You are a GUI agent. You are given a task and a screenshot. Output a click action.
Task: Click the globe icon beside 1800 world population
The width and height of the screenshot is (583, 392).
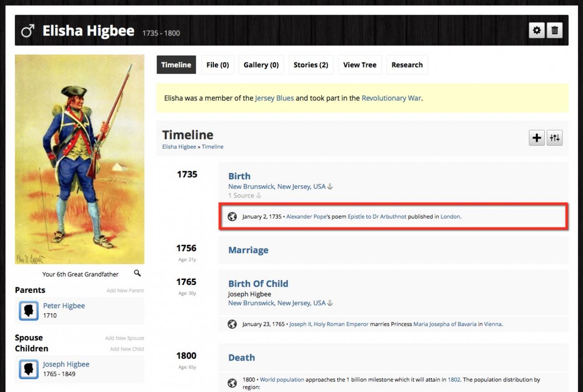coord(232,383)
